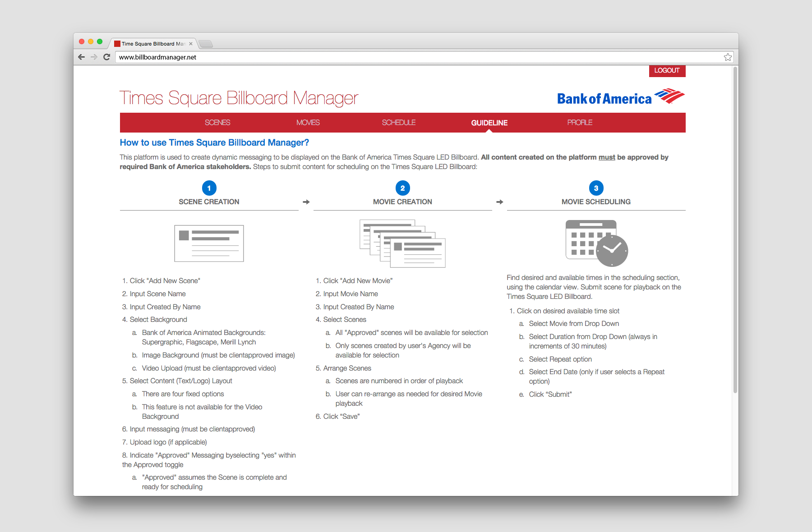812x532 pixels.
Task: Click the text 'Click "Add New Scene"'
Action: click(x=165, y=281)
